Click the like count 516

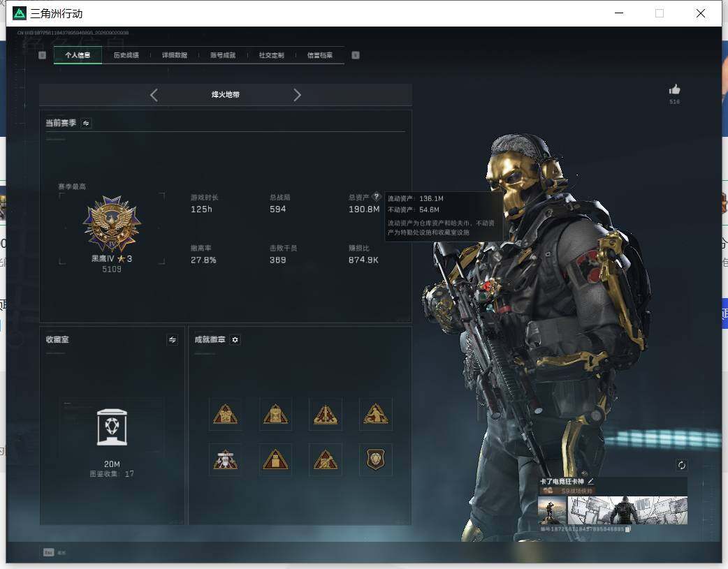pos(675,102)
